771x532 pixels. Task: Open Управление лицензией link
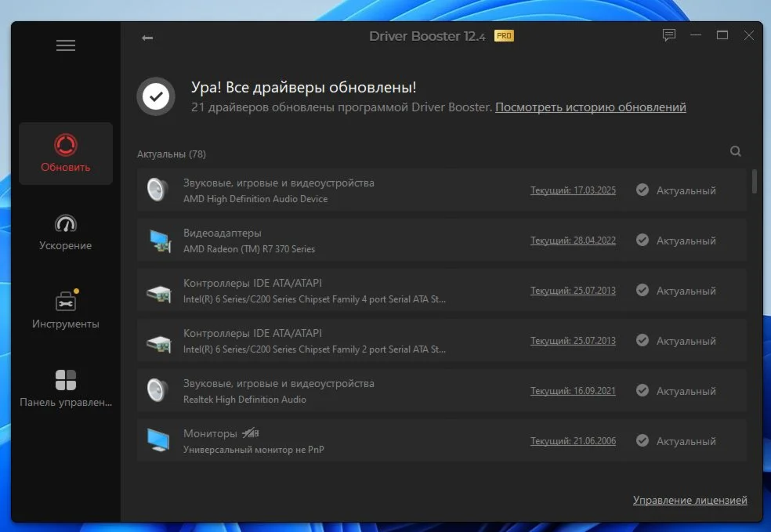pos(690,500)
